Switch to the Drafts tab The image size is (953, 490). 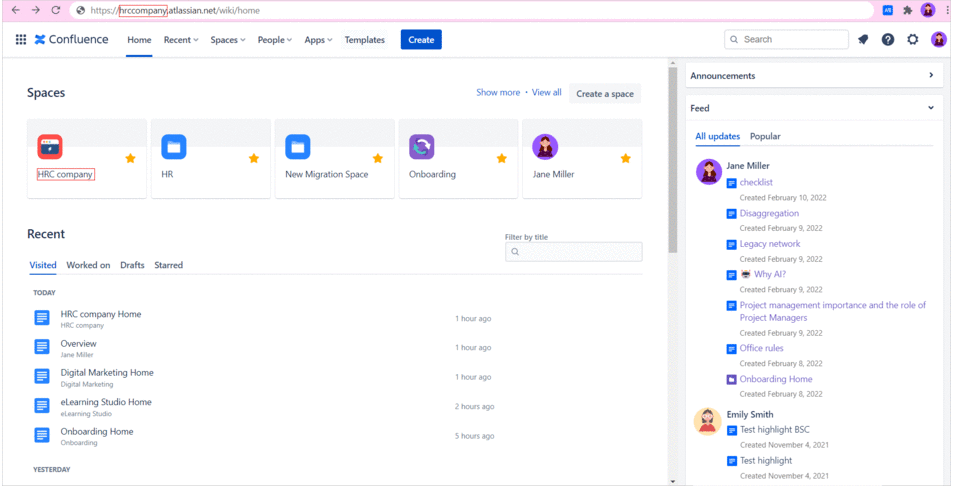[132, 265]
